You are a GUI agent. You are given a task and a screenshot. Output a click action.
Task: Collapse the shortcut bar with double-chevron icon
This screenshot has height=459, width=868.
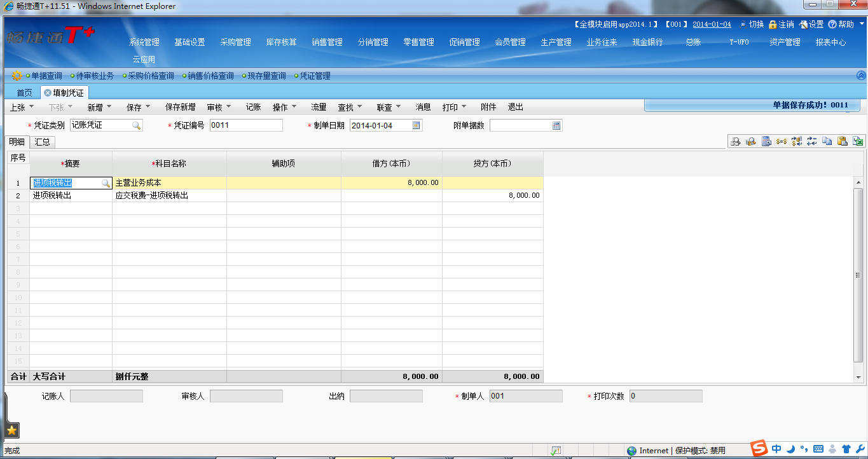(862, 75)
